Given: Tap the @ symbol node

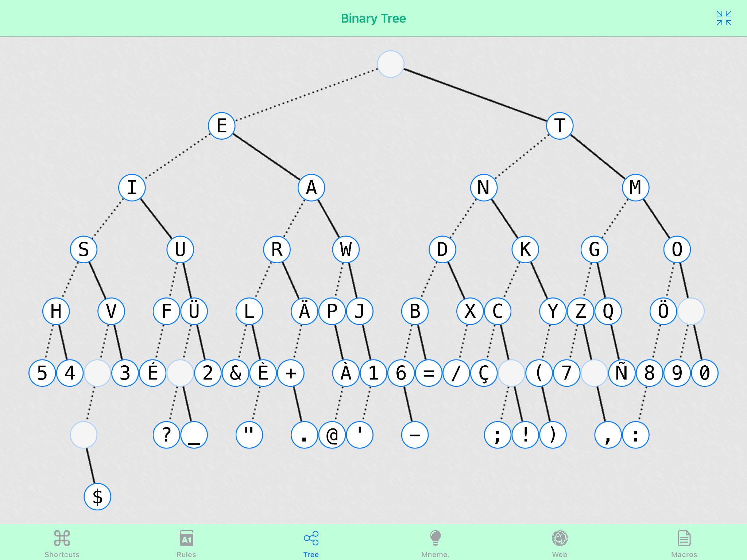Looking at the screenshot, I should 332,435.
